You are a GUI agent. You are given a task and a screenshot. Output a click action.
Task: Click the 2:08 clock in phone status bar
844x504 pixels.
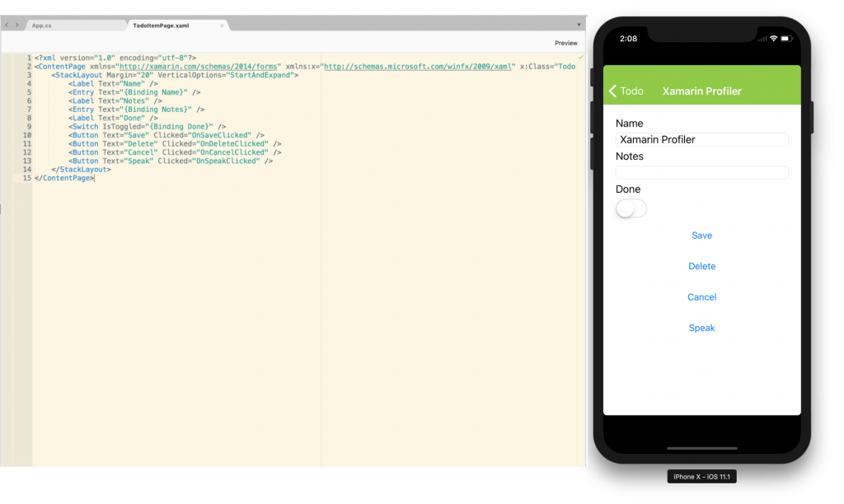point(628,39)
